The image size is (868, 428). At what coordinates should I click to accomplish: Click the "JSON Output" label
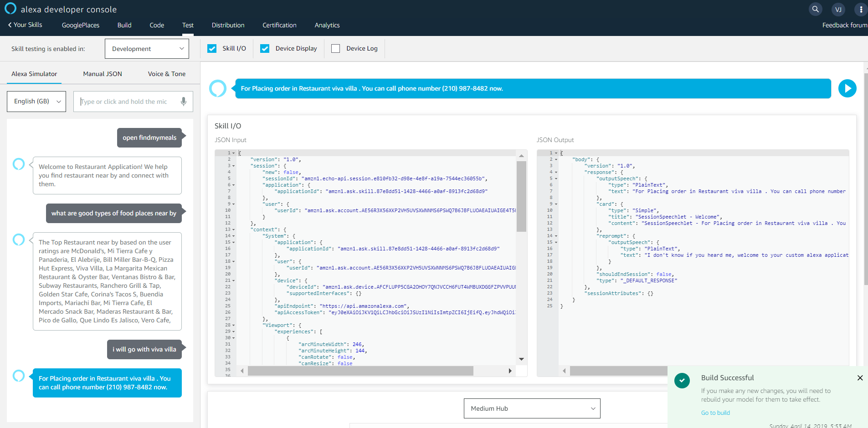(x=555, y=140)
